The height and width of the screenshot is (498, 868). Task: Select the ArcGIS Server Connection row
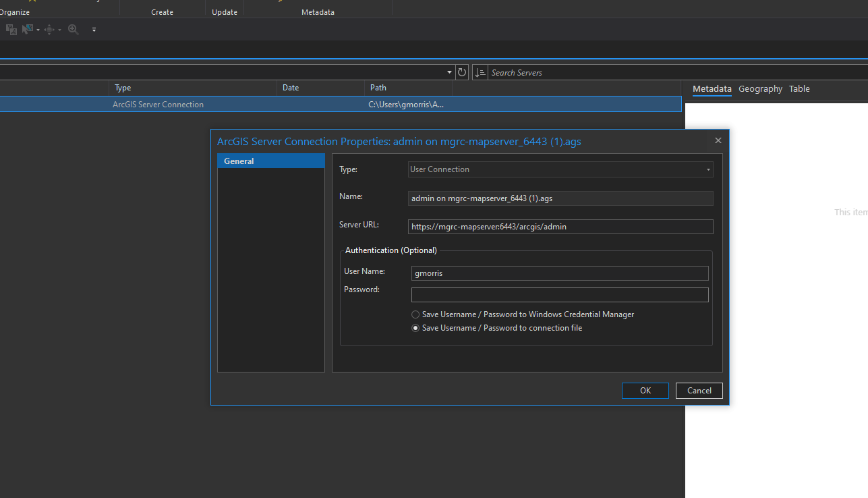pyautogui.click(x=158, y=104)
